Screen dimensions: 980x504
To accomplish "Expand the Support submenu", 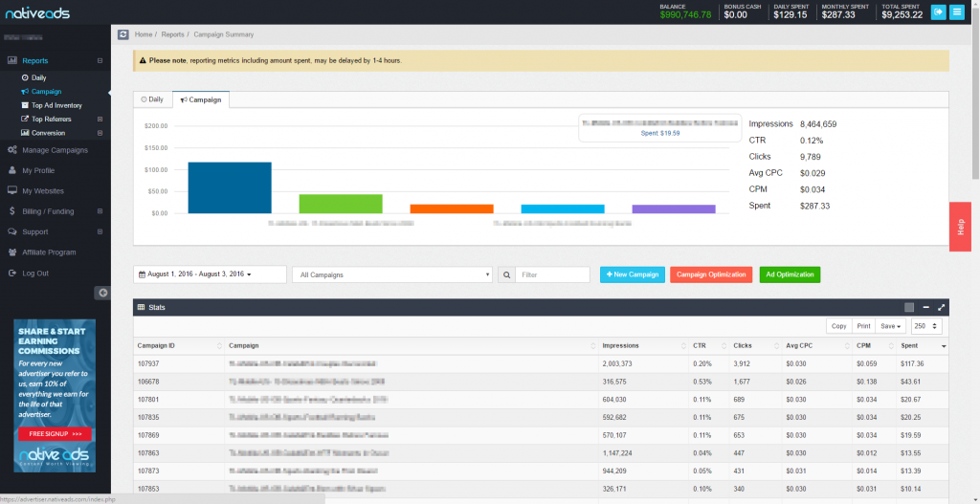I will 100,231.
